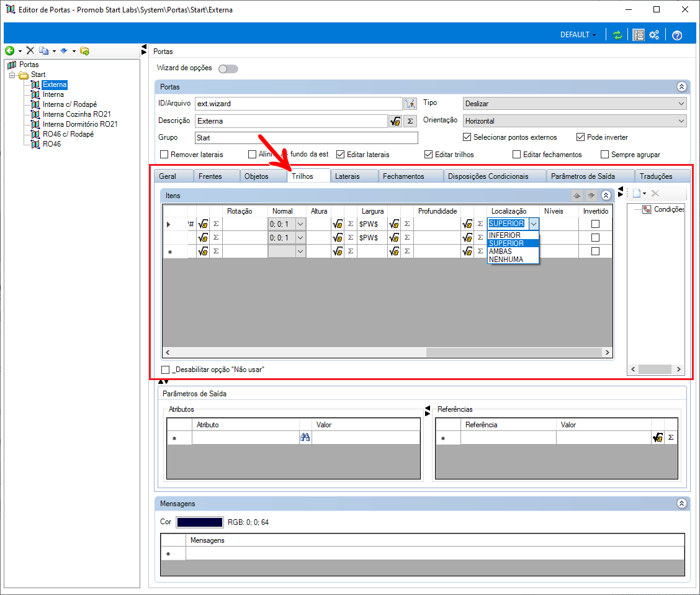Click the move down arrow in the Itens header
Image resolution: width=700 pixels, height=595 pixels.
(x=591, y=196)
